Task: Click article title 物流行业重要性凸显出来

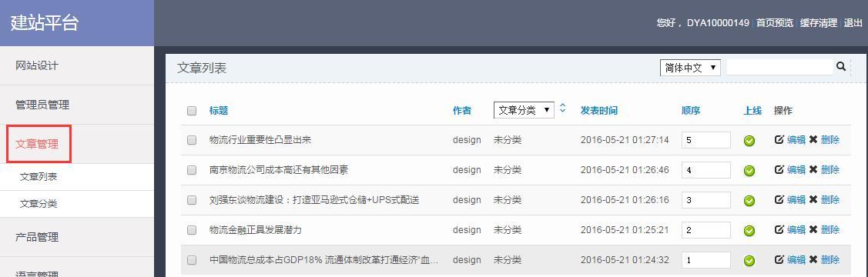Action: 260,140
